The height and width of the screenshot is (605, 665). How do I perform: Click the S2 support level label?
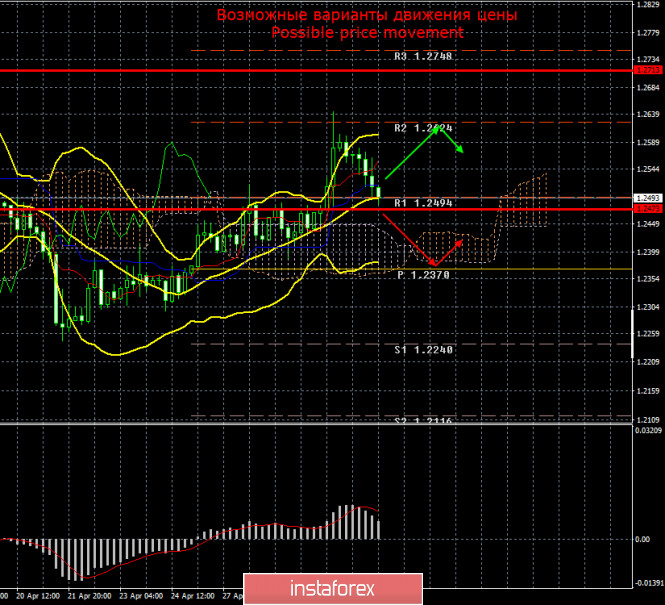click(423, 421)
